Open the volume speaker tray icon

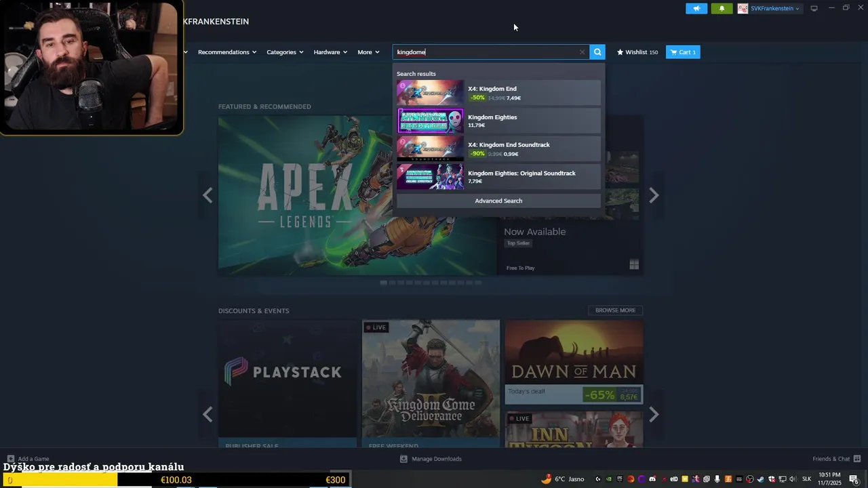click(x=793, y=479)
